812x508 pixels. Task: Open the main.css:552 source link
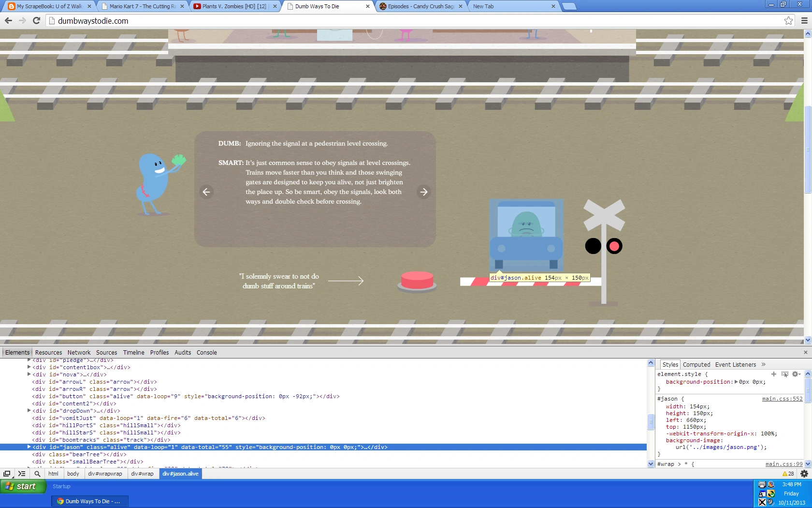pos(782,399)
